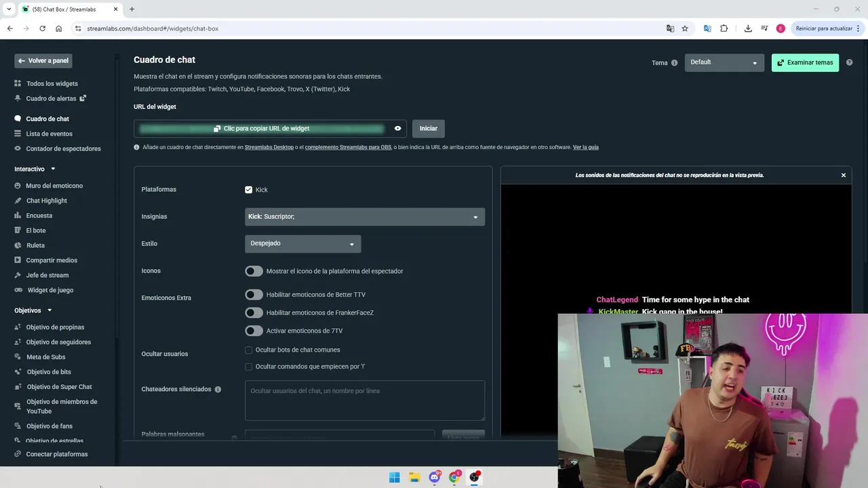Image resolution: width=868 pixels, height=488 pixels.
Task: Open complemento Streamlabs para OBS link
Action: [348, 147]
